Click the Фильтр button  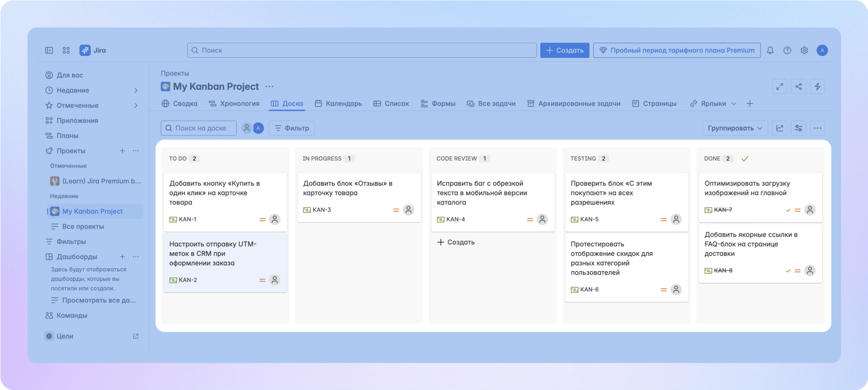(x=292, y=128)
